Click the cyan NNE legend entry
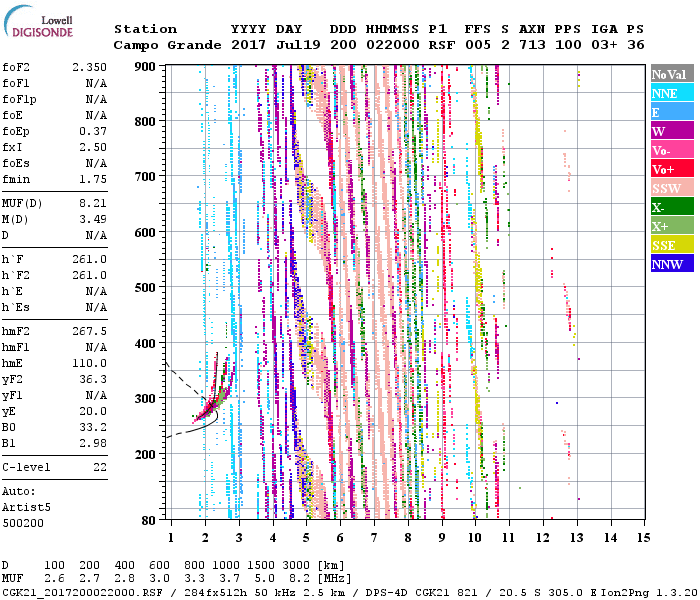Image resolution: width=700 pixels, height=600 pixels. pos(672,93)
